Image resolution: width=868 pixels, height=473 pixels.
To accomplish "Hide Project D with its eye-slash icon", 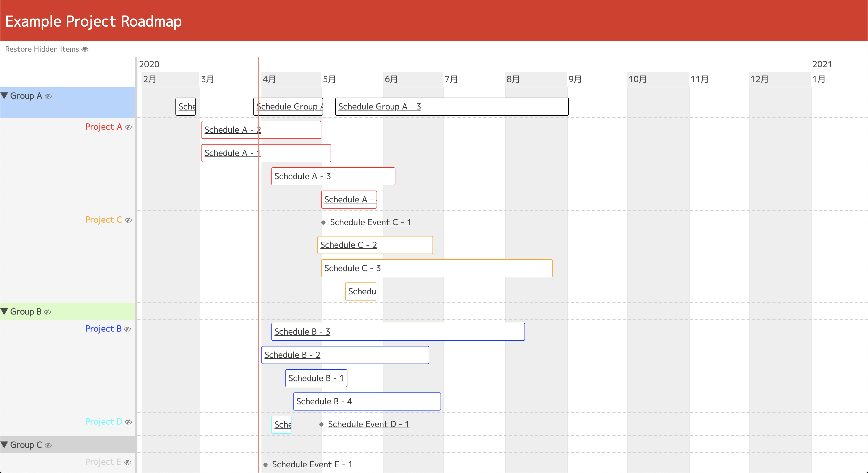I will [x=128, y=422].
